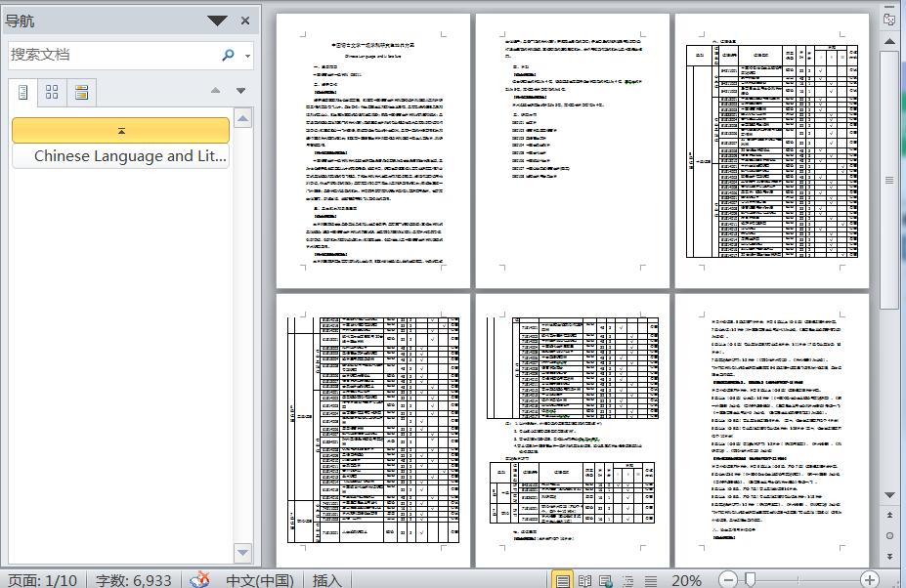Close the navigation pane
Viewport: 906px width, 588px height.
[245, 21]
